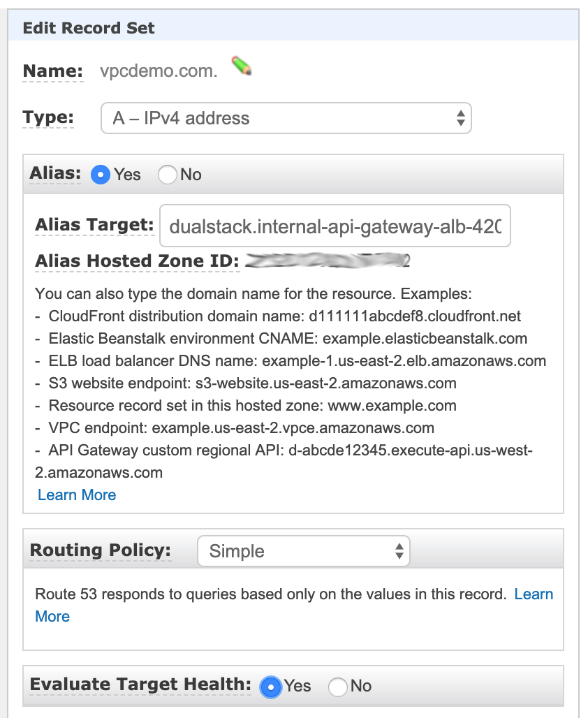Click the CloudFront distribution domain name example
Viewport: 588px width, 718px height.
click(284, 316)
